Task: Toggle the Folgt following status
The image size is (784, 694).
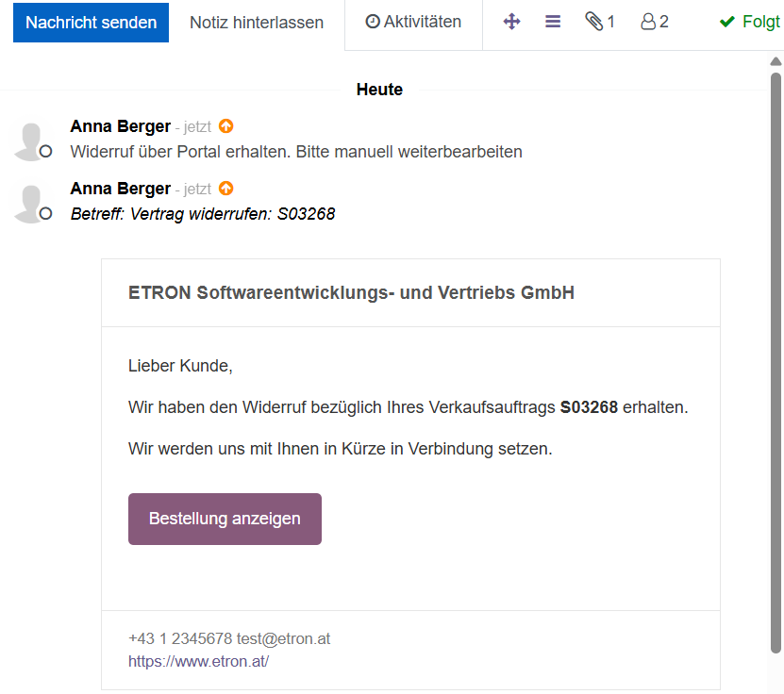Action: 749,22
